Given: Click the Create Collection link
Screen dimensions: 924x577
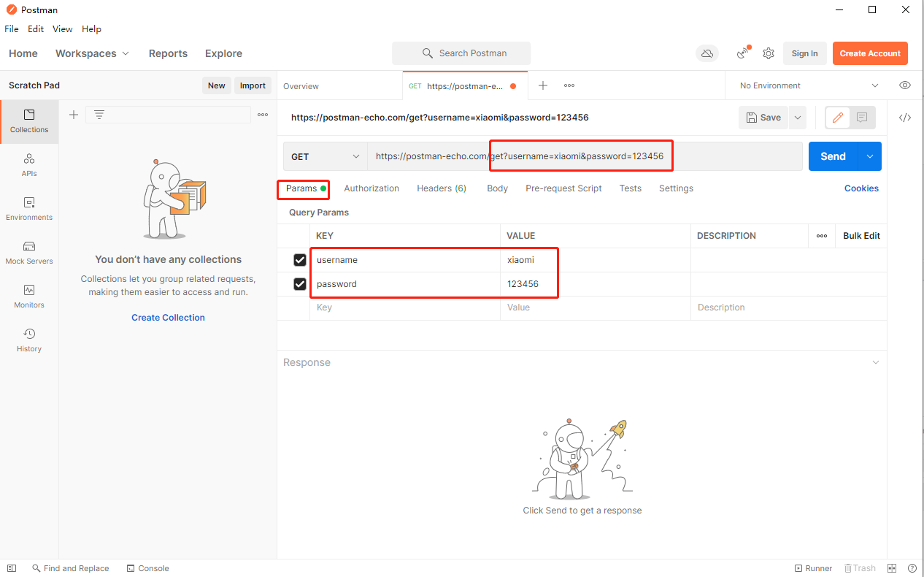Looking at the screenshot, I should 168,318.
